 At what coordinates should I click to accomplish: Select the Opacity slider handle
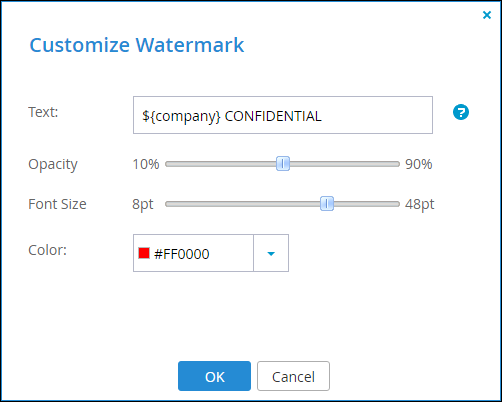pyautogui.click(x=283, y=164)
